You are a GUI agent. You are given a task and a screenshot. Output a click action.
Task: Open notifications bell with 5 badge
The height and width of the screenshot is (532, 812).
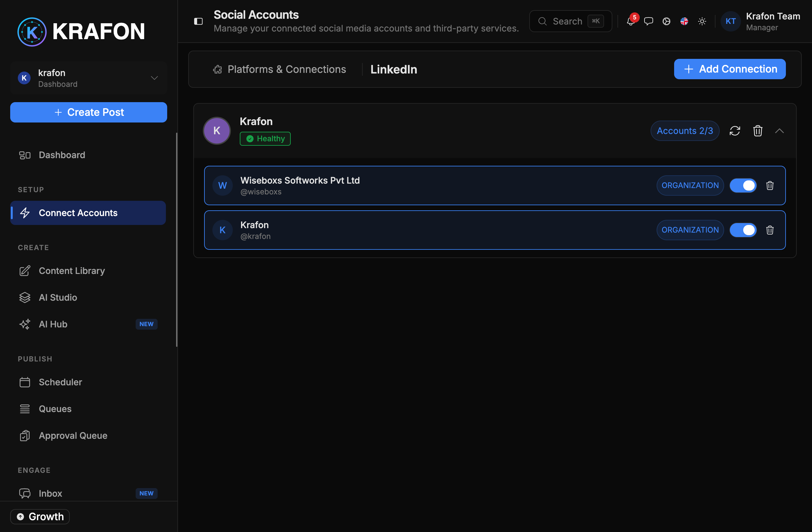click(630, 21)
